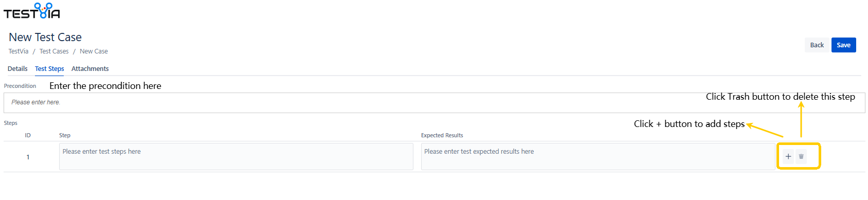Delete step 1 using the trash icon
Screen dimensions: 868x200
tap(801, 156)
